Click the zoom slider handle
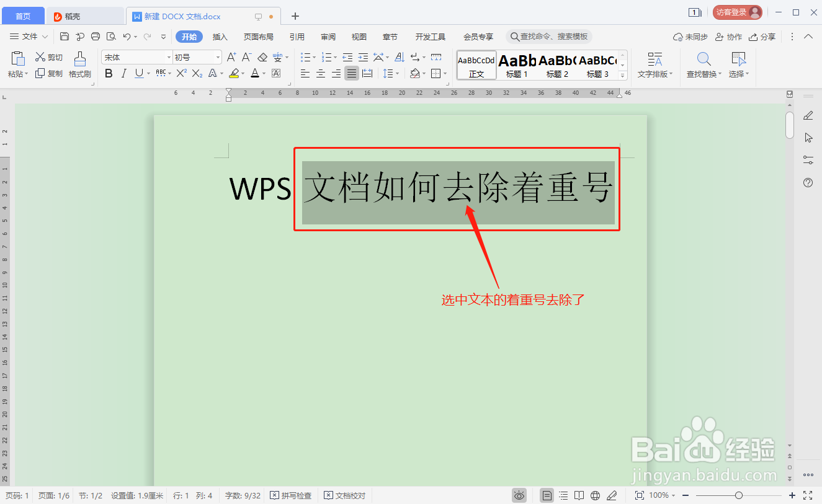 [738, 495]
